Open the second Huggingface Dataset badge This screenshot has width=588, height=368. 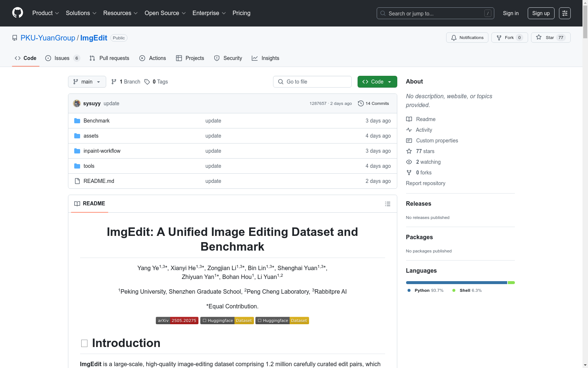(282, 321)
